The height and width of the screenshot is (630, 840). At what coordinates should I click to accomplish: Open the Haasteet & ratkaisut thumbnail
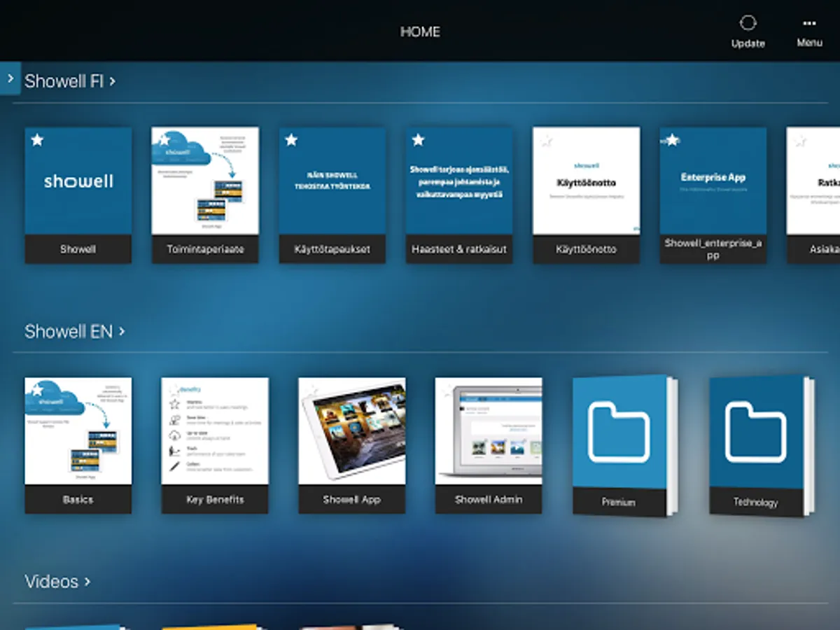459,181
